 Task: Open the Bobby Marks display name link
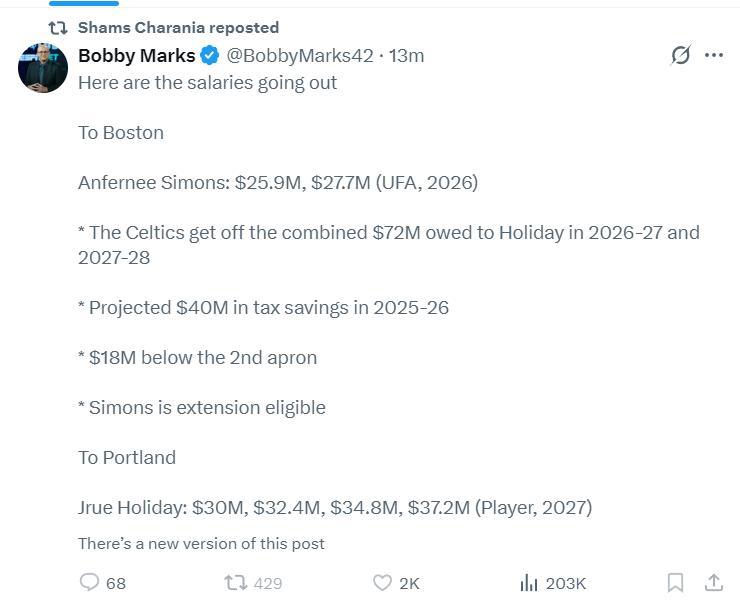(x=136, y=56)
